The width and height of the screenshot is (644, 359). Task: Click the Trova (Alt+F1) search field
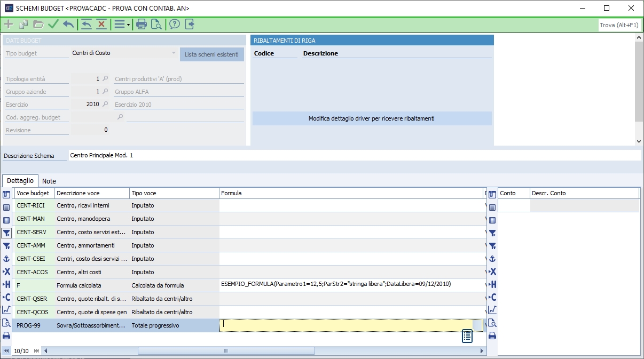click(619, 25)
